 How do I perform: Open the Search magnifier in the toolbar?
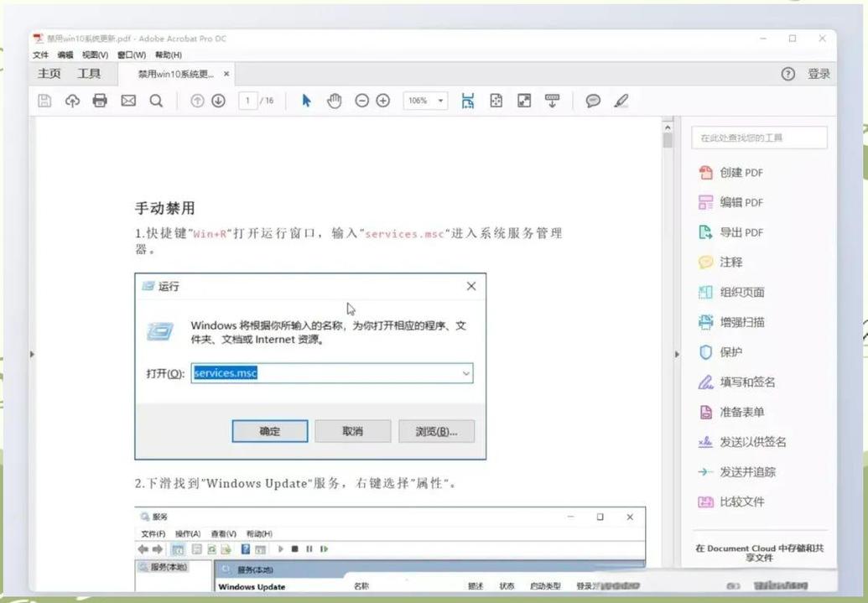[155, 100]
